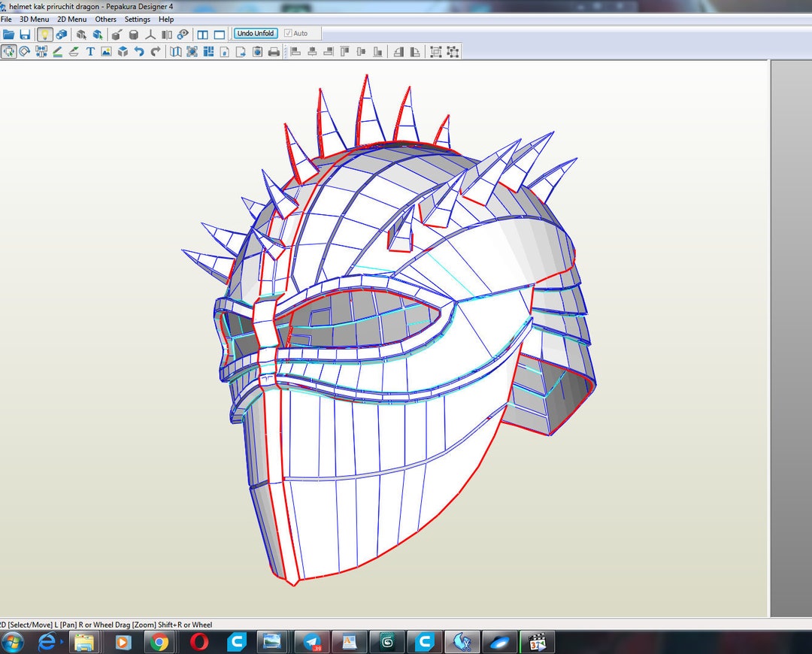Enable the Auto checkbox near Undo Unfold
This screenshot has width=812, height=654.
289,33
